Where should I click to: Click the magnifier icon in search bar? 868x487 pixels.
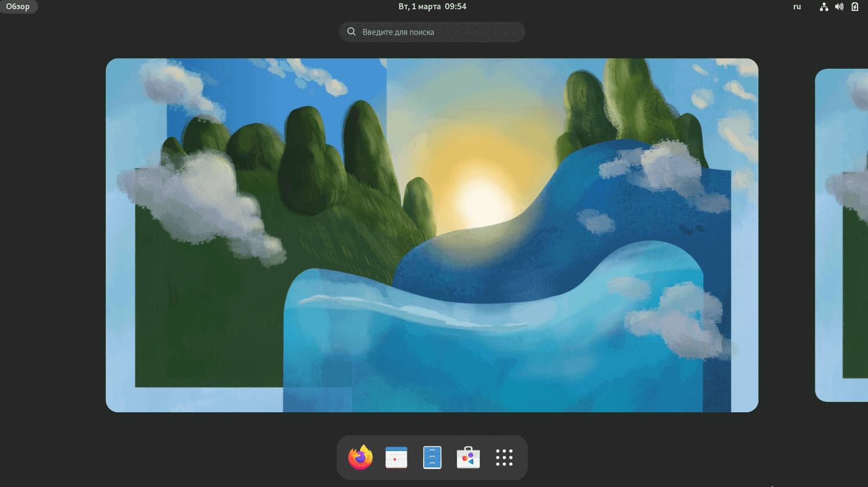click(351, 32)
